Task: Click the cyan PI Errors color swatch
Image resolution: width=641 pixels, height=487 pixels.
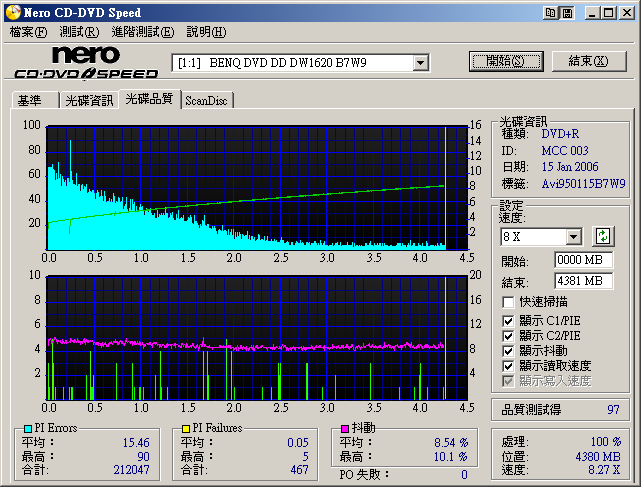Action: click(28, 429)
